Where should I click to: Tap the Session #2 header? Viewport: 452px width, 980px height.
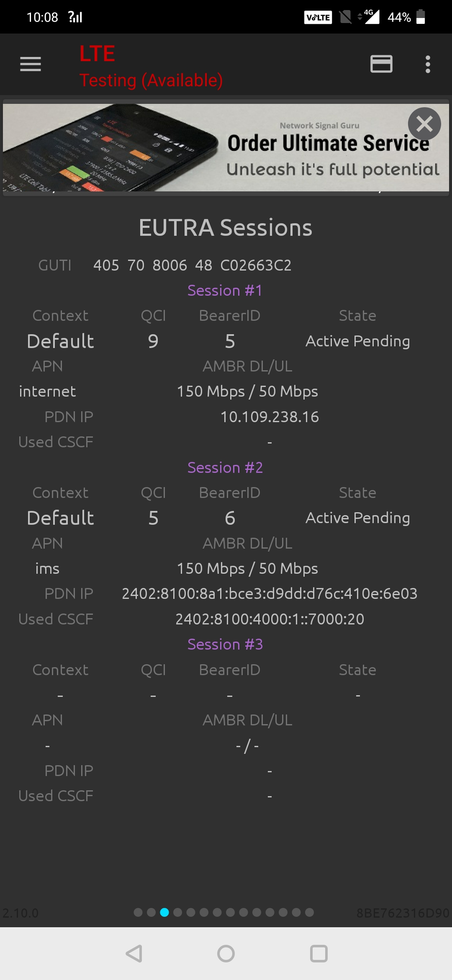[x=225, y=467]
